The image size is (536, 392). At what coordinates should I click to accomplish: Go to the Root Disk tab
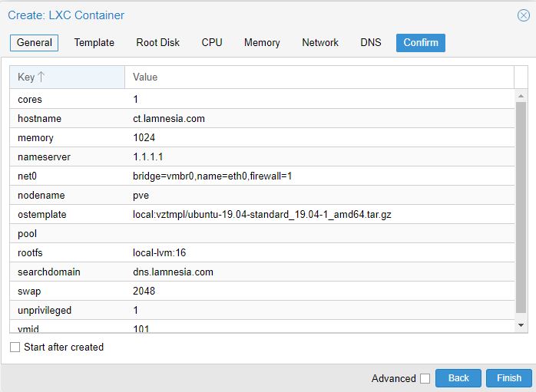coord(157,43)
